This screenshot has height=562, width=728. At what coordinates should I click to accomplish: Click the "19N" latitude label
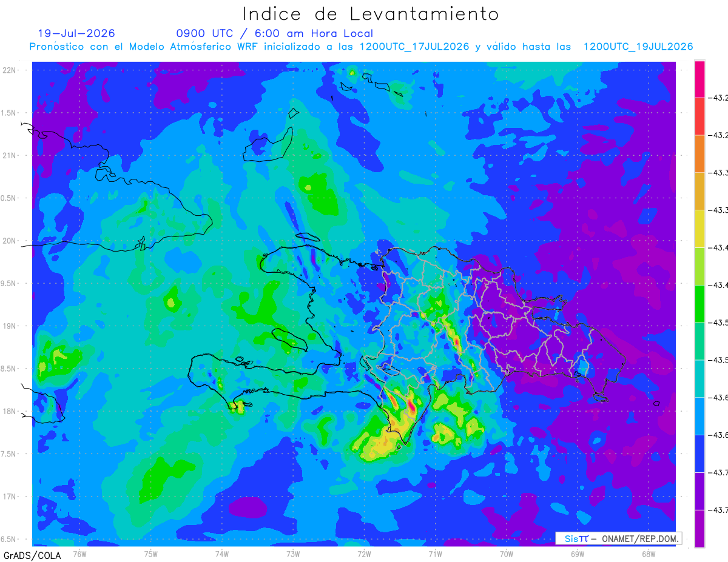click(x=10, y=326)
